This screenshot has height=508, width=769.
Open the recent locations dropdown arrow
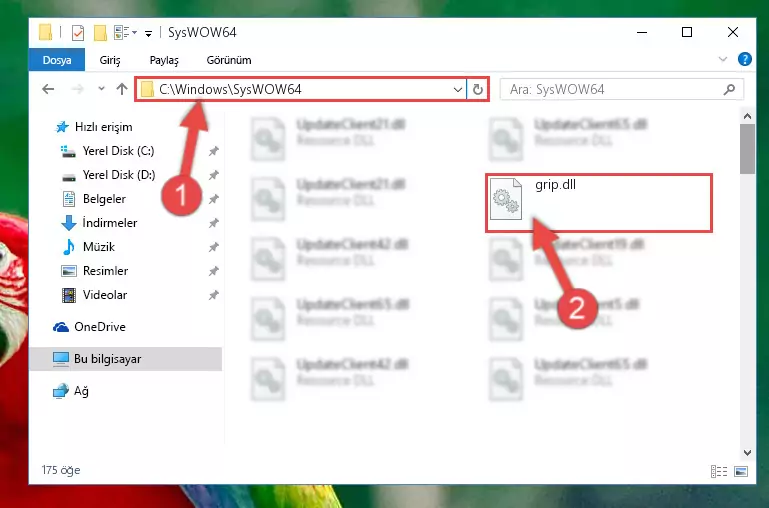pyautogui.click(x=101, y=89)
